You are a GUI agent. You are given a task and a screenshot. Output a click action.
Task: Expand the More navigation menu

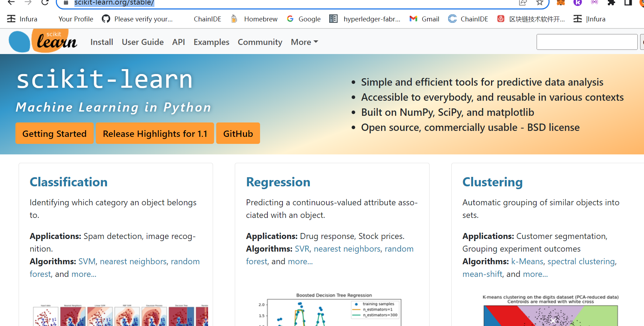point(303,42)
